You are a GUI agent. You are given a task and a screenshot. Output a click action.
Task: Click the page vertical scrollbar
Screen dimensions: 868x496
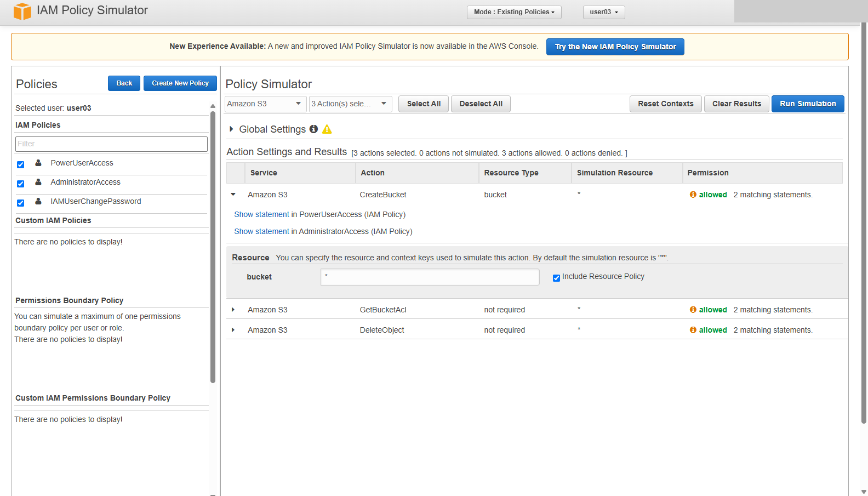[864, 222]
